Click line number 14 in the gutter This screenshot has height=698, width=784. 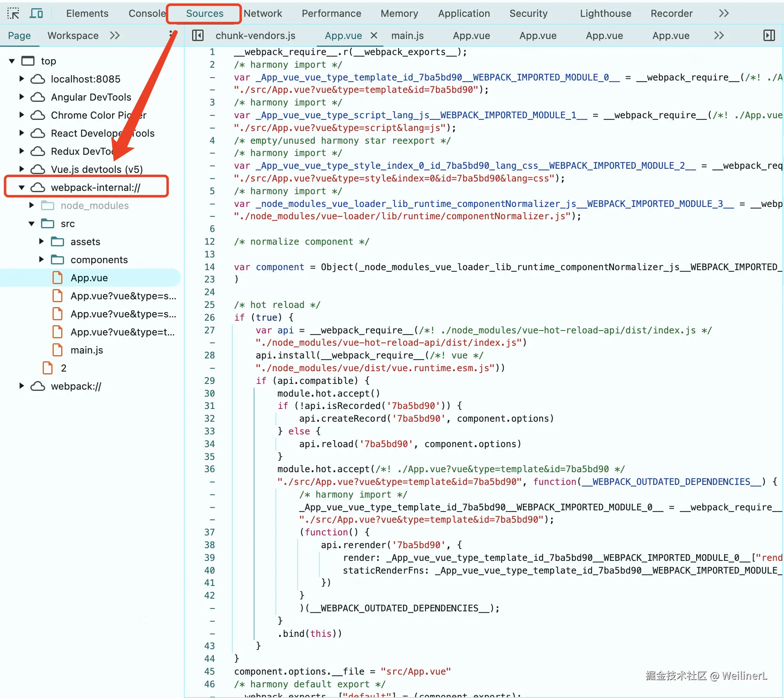(210, 267)
